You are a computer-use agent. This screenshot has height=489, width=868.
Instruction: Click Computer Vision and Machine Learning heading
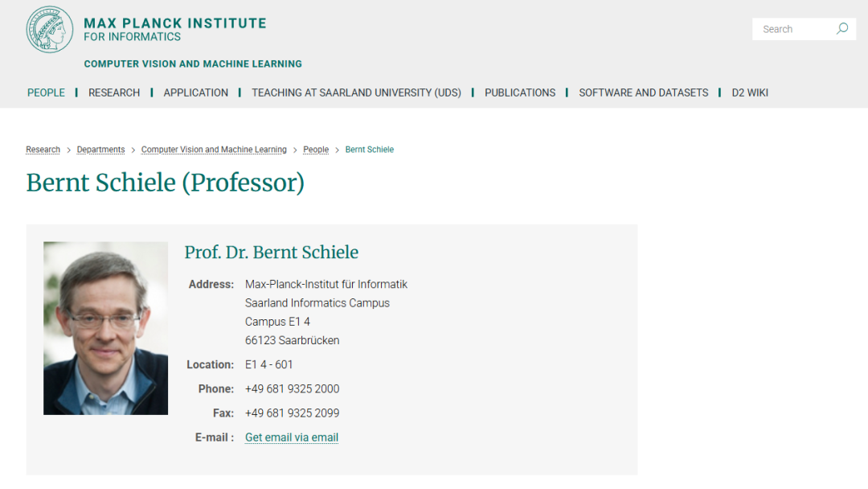point(193,64)
